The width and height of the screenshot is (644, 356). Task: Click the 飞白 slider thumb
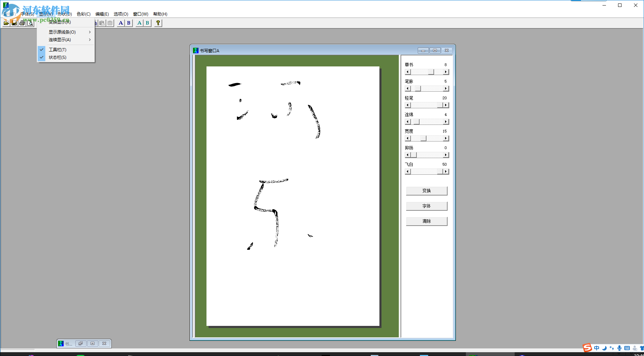point(440,172)
